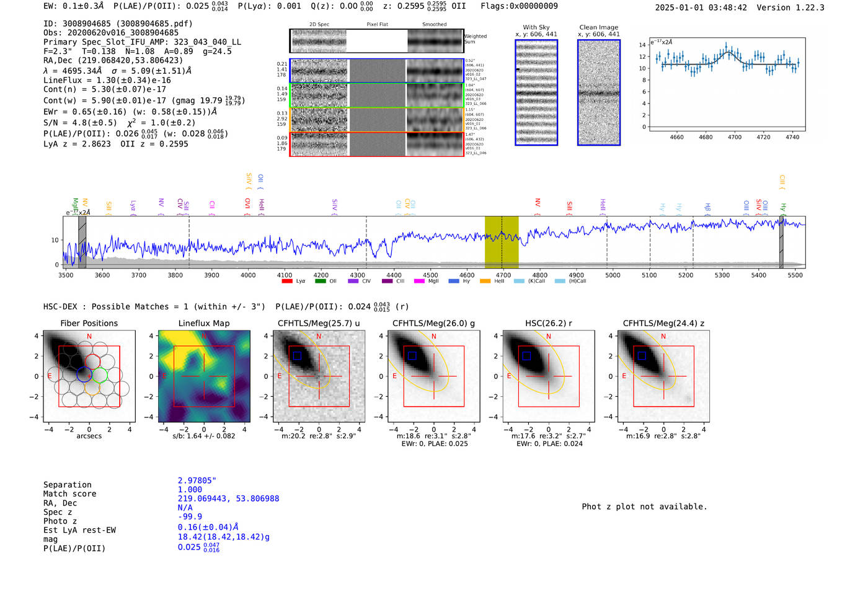The width and height of the screenshot is (868, 591).
Task: Click the Cont(n) = 5.30(±0.07)e-17 line
Action: [105, 89]
